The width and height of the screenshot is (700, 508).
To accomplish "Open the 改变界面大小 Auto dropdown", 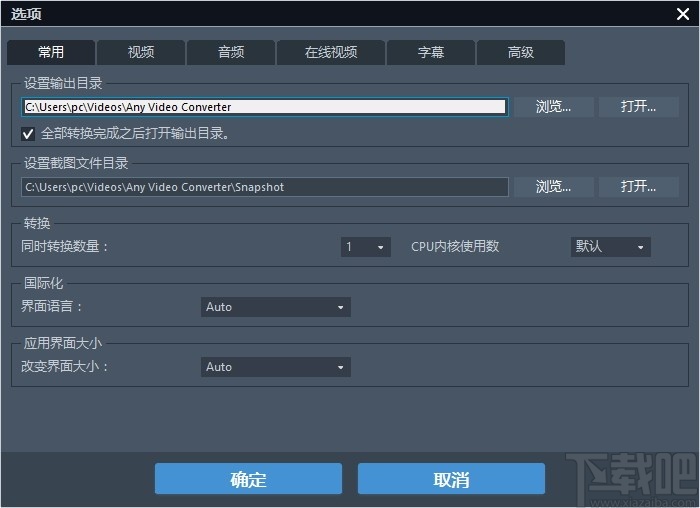I will coord(275,367).
